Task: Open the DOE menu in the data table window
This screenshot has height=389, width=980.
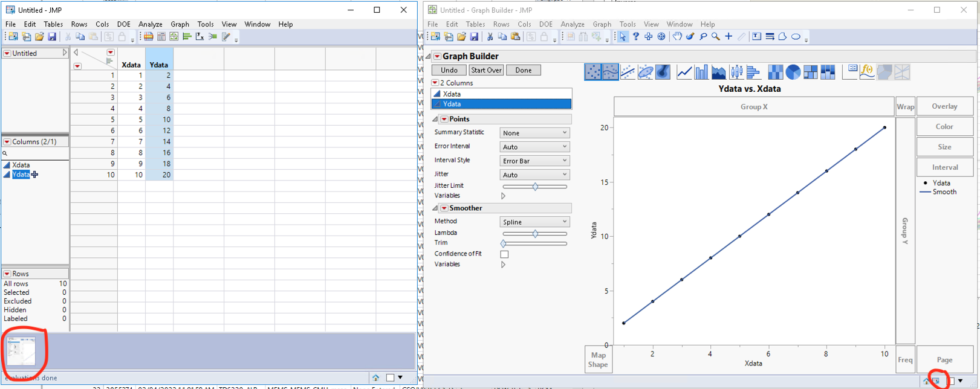Action: 124,24
